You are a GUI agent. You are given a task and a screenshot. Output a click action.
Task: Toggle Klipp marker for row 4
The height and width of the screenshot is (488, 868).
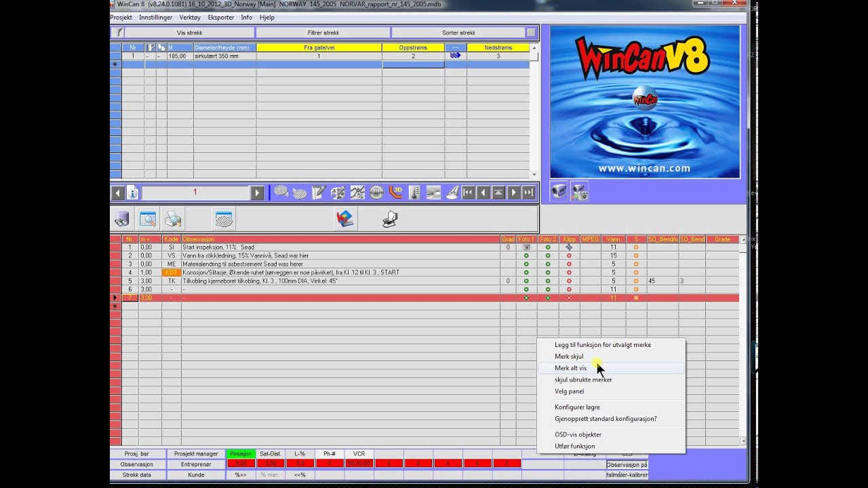pyautogui.click(x=569, y=272)
